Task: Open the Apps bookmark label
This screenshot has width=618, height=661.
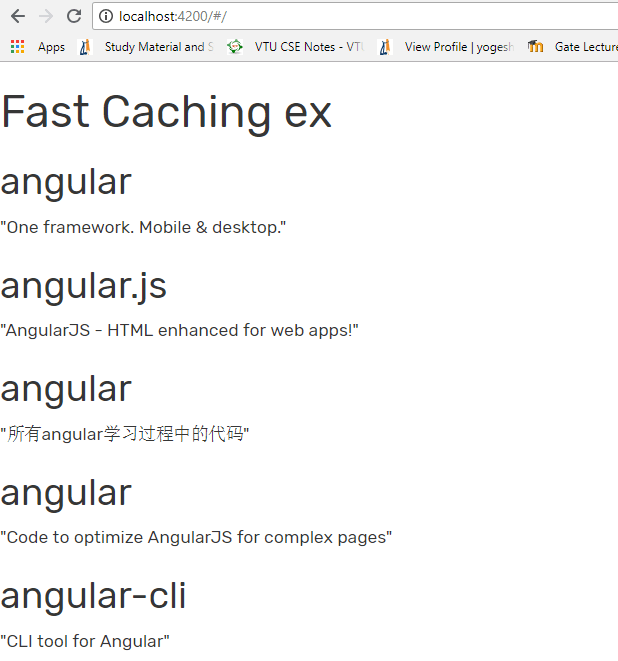Action: [x=51, y=47]
